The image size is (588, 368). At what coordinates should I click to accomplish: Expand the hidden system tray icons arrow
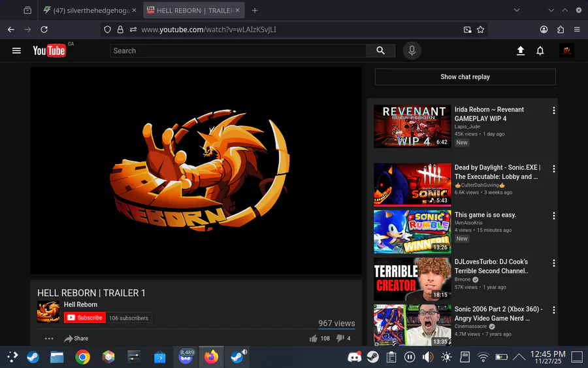click(x=519, y=357)
